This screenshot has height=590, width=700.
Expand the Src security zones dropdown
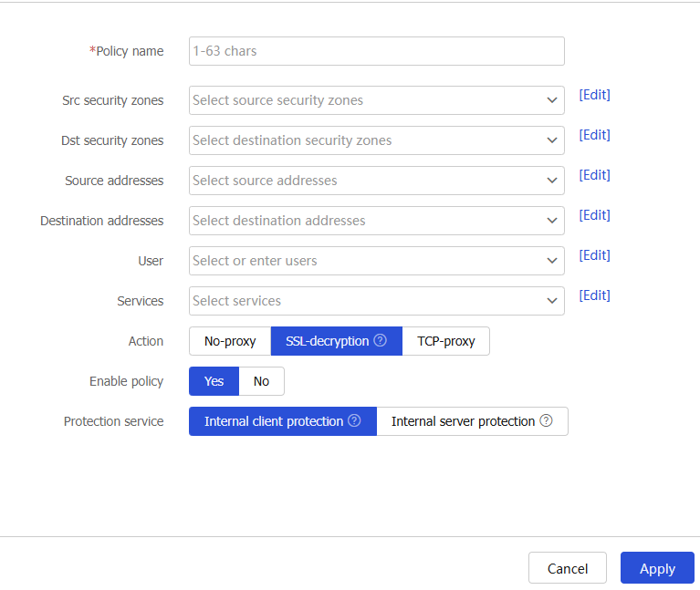tap(376, 100)
